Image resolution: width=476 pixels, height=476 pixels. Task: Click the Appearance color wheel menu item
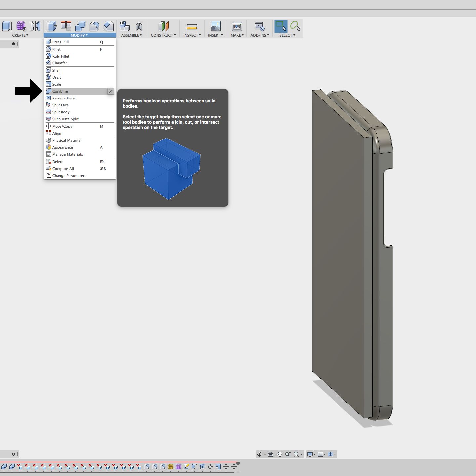point(62,147)
